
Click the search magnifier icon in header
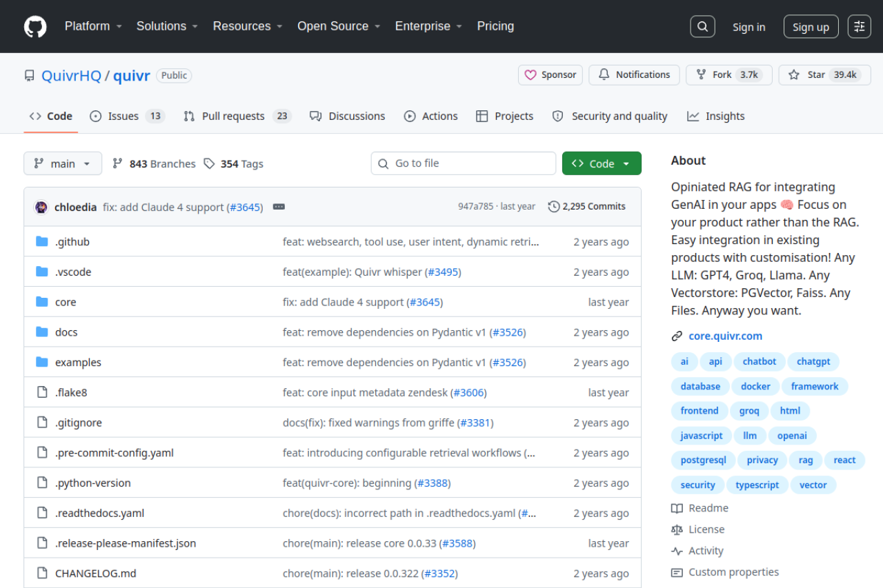click(702, 27)
